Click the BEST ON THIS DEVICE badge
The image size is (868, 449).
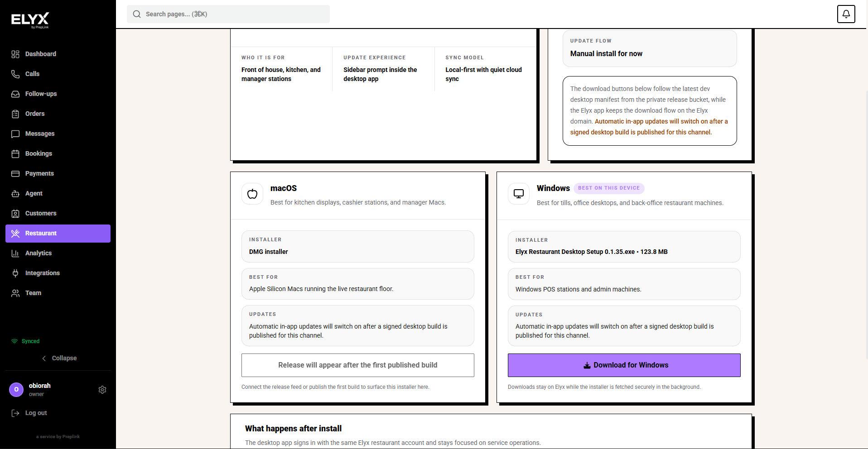pos(609,188)
